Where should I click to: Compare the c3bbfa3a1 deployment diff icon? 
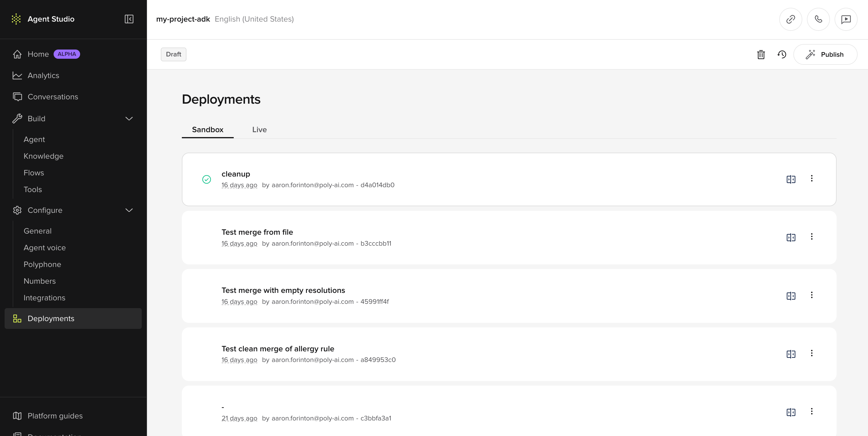pyautogui.click(x=791, y=412)
